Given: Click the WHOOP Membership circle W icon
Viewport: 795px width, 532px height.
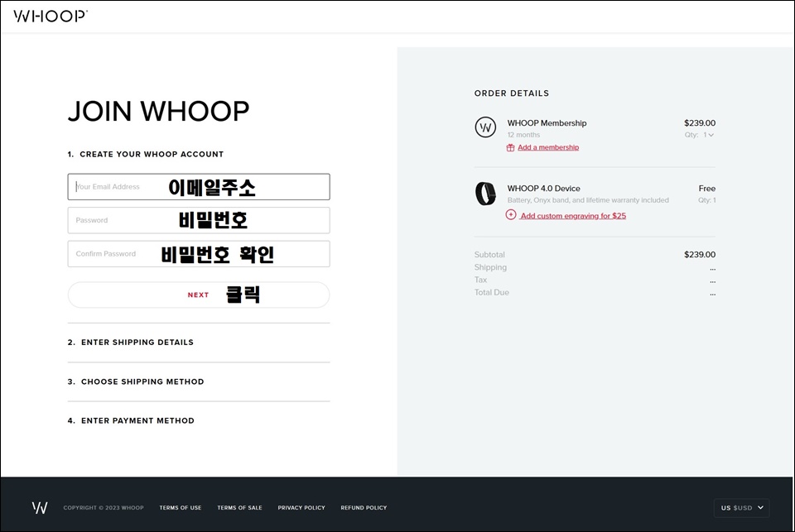Looking at the screenshot, I should pos(485,127).
